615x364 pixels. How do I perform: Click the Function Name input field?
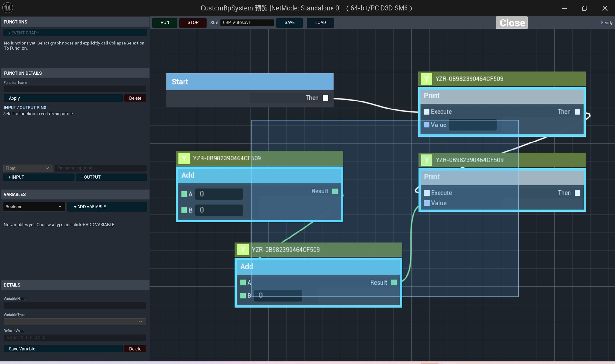coord(75,89)
